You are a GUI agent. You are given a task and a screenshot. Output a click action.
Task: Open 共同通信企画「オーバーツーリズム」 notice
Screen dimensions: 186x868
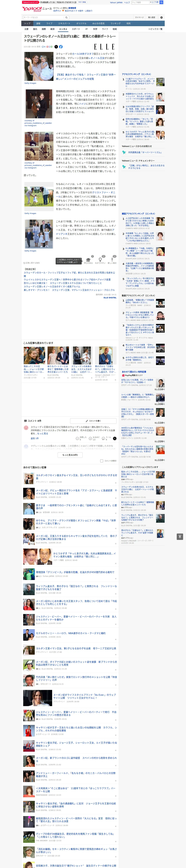(x=145, y=152)
